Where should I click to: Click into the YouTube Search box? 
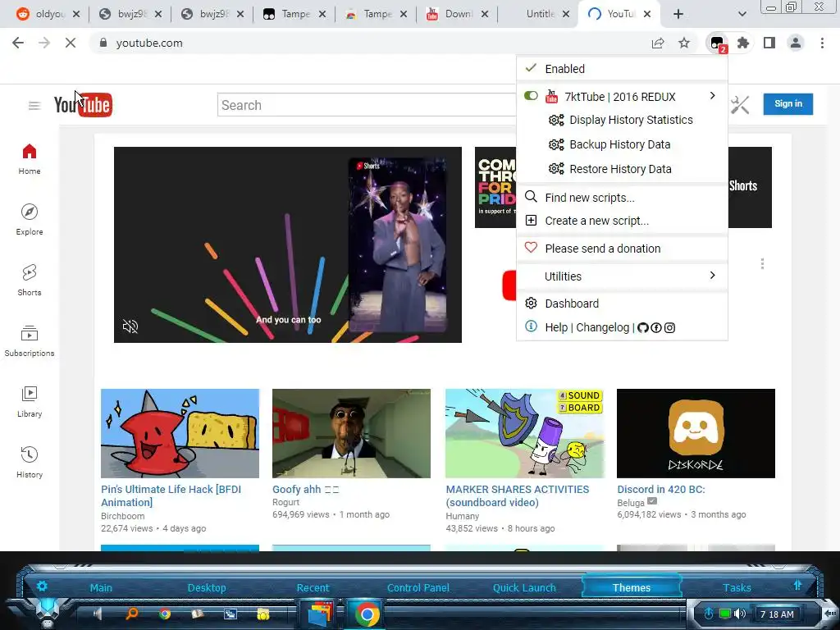tap(367, 105)
